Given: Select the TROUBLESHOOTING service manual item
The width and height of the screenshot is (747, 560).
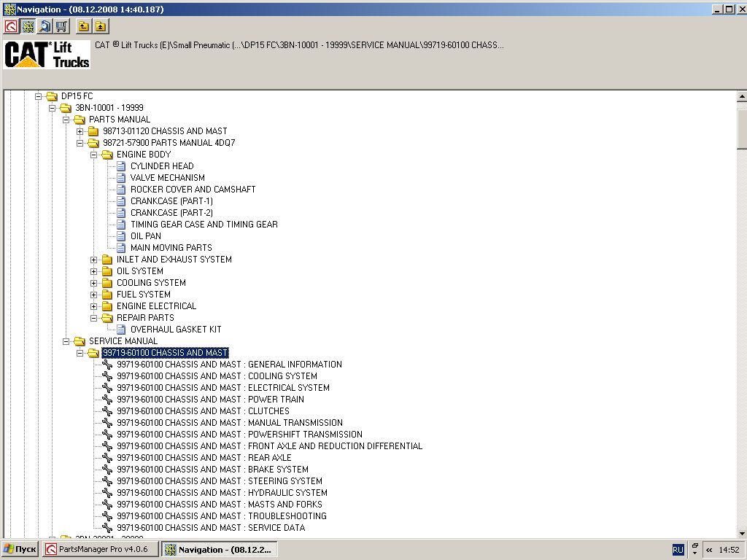Looking at the screenshot, I should point(221,516).
